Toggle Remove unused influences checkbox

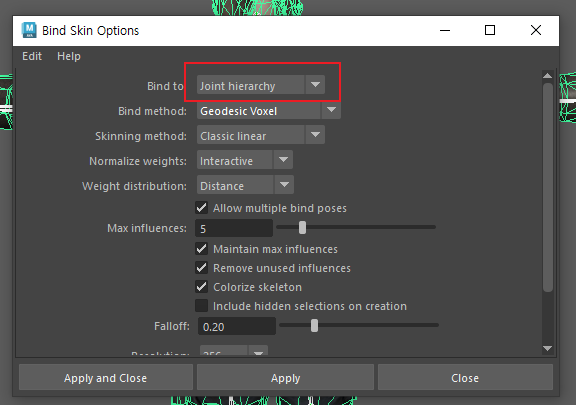(201, 268)
